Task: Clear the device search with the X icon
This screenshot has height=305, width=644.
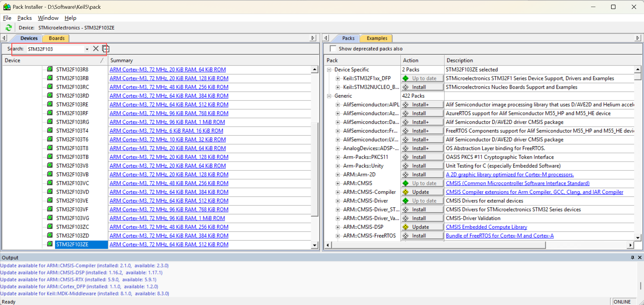Action: click(x=96, y=49)
